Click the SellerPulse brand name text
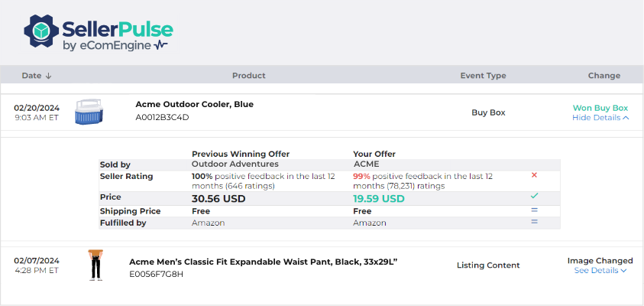This screenshot has height=306, width=644. pyautogui.click(x=117, y=28)
